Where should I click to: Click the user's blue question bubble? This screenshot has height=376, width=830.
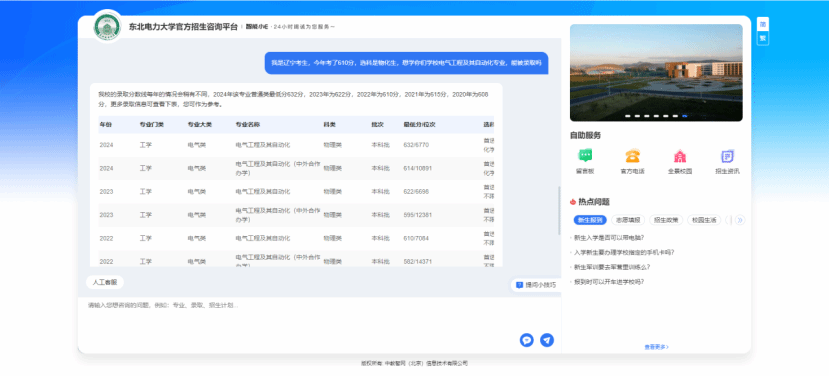(406, 62)
